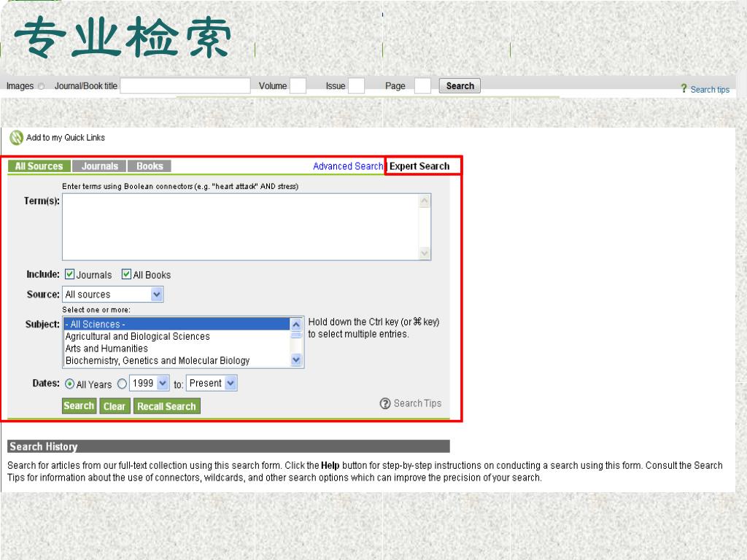Select 'Agricultural and Biological Sciences' subject

177,337
